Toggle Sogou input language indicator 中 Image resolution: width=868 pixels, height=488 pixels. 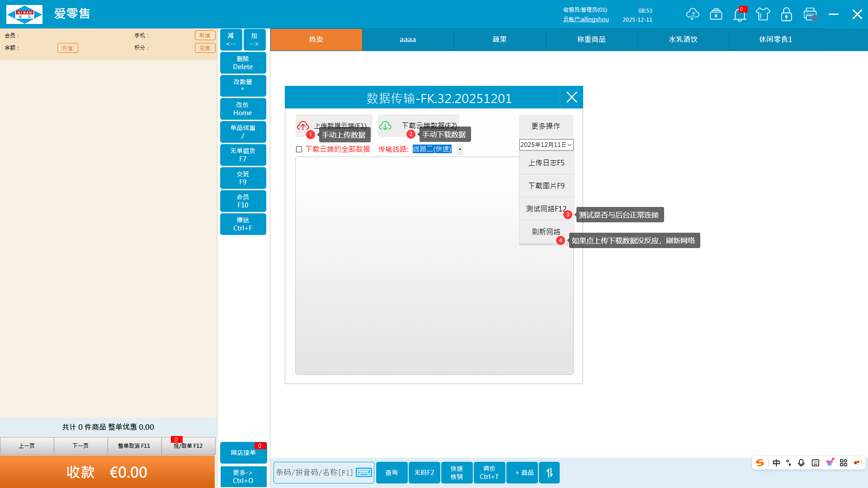pos(776,463)
